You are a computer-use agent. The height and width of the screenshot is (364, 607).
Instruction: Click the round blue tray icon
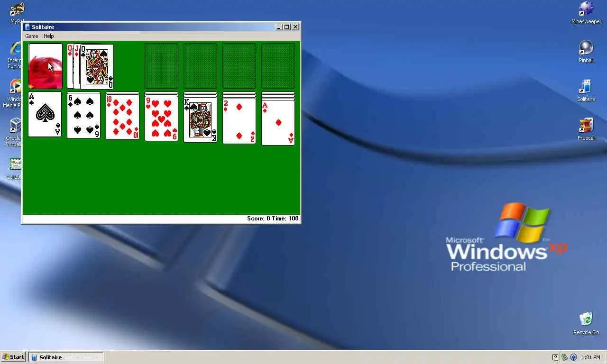573,357
